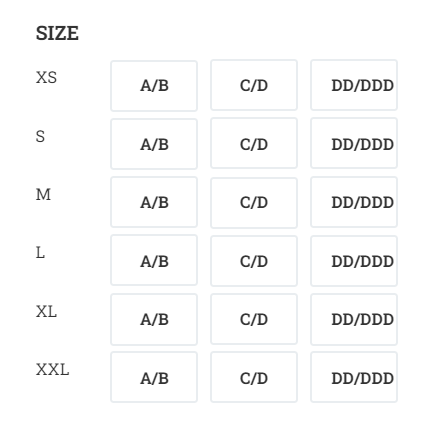
Task: Select XL size A/B option
Action: (x=154, y=319)
